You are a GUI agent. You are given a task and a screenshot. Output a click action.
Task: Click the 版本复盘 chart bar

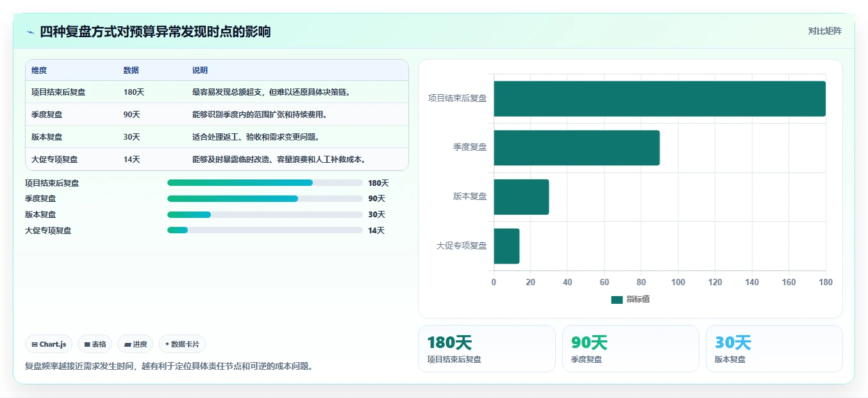tap(521, 197)
